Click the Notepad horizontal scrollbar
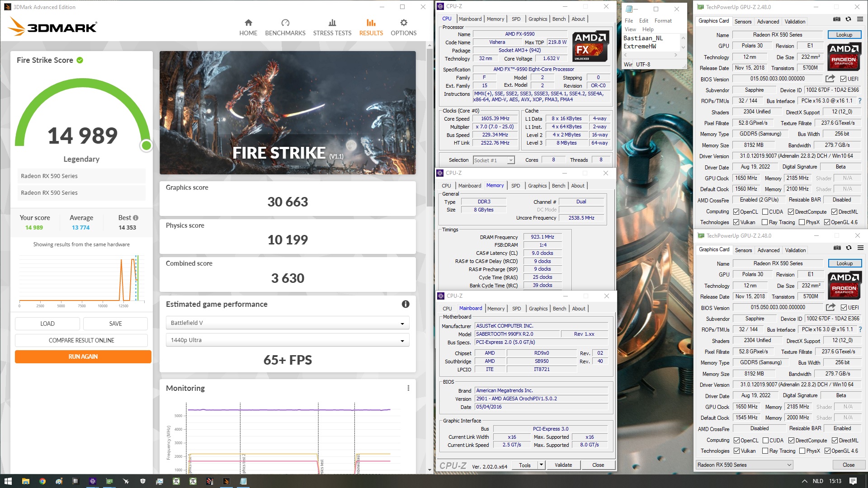Viewport: 868px width, 488px height. [650, 55]
